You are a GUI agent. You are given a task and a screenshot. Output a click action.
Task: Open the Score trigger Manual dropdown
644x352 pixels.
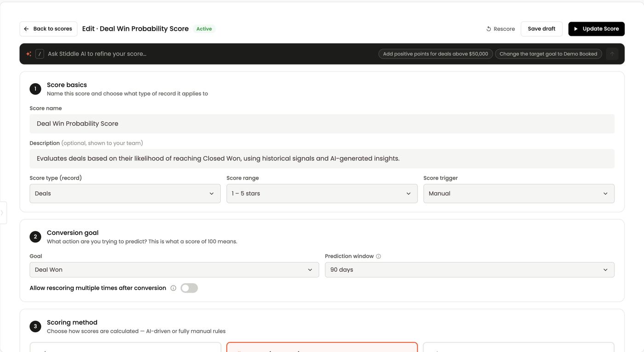[519, 193]
